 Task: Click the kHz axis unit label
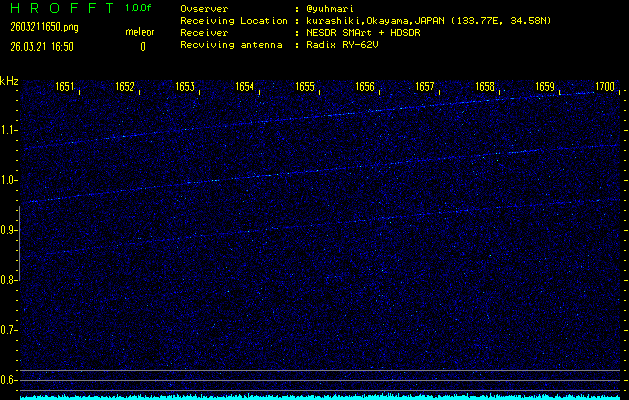[x=9, y=81]
